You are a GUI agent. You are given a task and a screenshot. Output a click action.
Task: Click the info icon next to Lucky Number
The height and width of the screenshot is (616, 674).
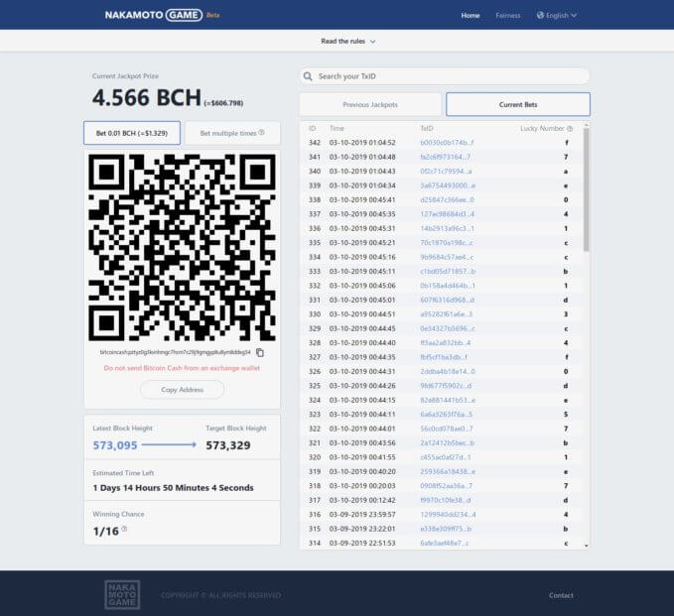[570, 129]
